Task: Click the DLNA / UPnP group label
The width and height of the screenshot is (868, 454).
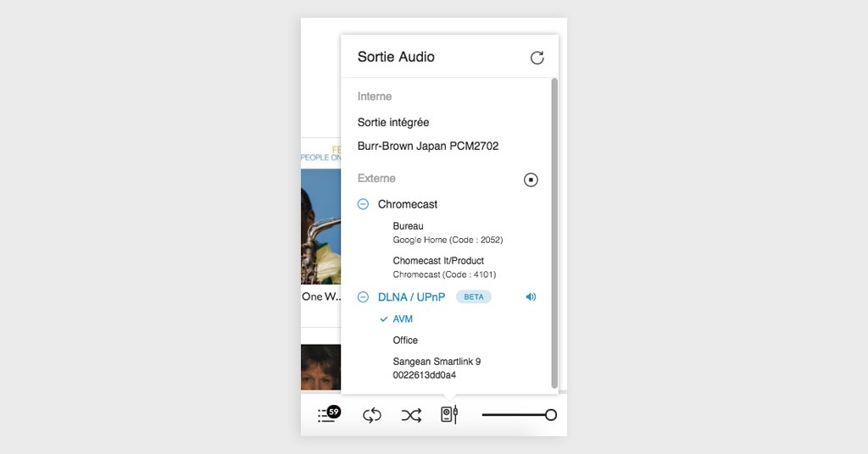Action: click(x=411, y=297)
